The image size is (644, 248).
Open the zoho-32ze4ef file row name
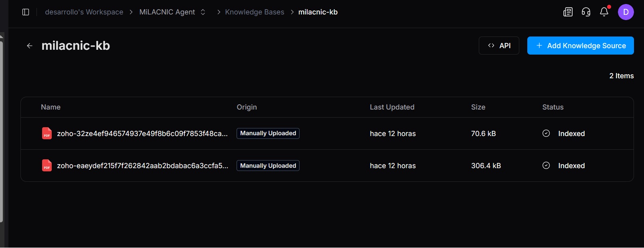(x=142, y=134)
